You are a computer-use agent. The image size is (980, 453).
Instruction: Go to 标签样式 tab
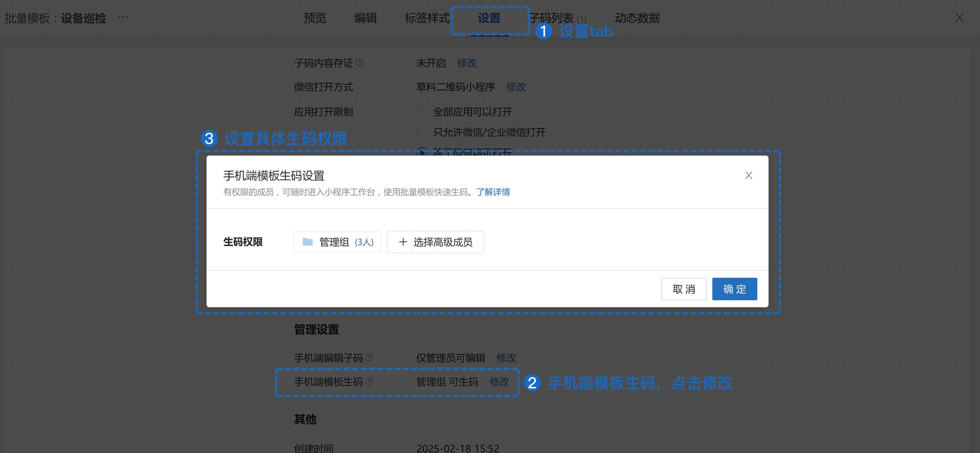pyautogui.click(x=427, y=18)
